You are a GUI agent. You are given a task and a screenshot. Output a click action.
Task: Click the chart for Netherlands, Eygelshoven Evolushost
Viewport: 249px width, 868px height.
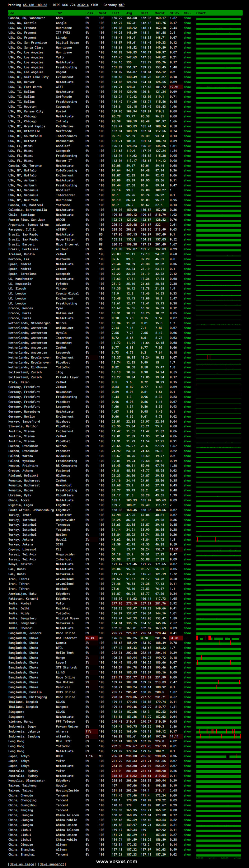(219, 358)
